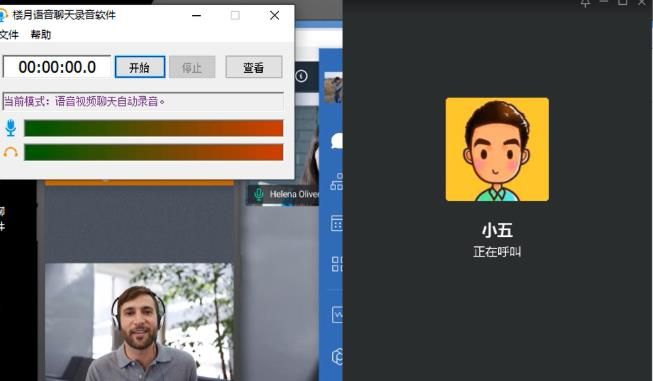Click the 查看 view recordings button

coord(254,67)
